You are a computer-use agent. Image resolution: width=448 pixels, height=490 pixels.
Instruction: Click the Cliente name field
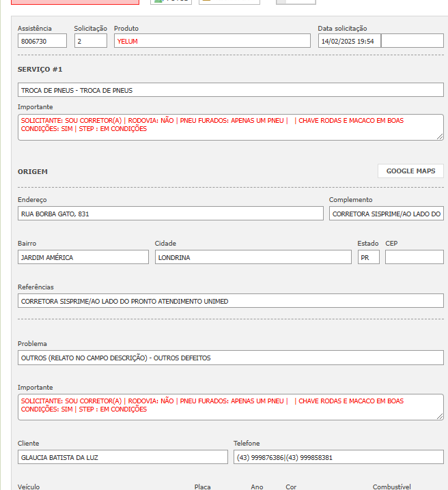point(122,457)
